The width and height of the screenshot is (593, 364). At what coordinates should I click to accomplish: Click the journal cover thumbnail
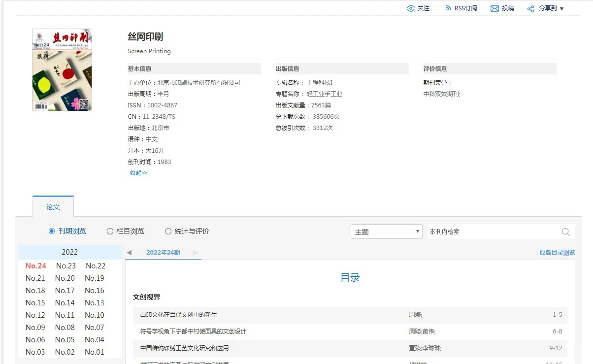coord(62,69)
